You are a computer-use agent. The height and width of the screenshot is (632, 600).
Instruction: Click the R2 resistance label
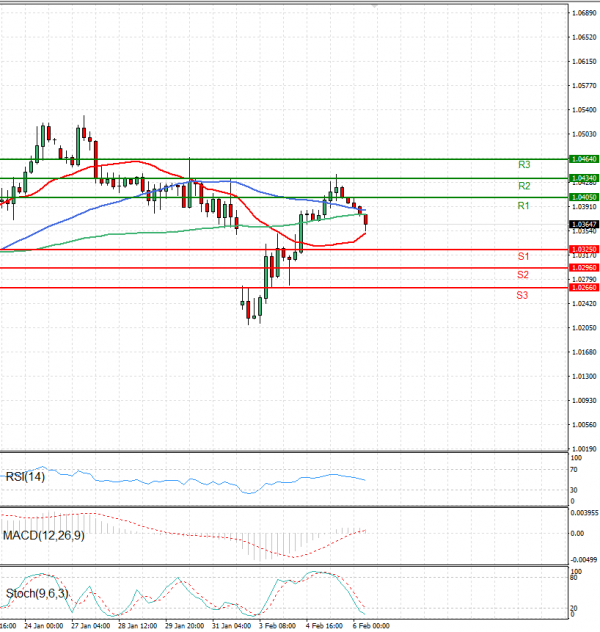524,186
